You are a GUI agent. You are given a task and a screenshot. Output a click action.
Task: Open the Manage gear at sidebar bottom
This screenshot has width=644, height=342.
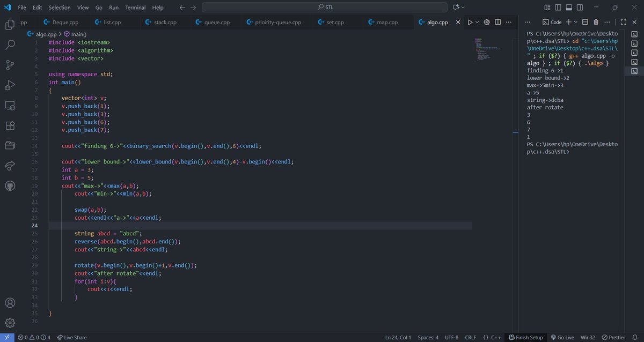[x=10, y=323]
